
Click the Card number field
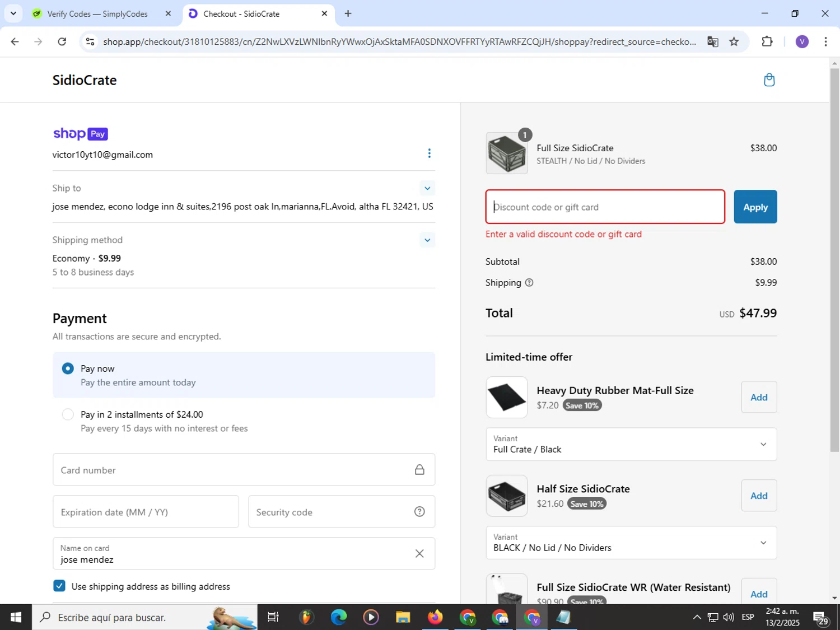coord(244,470)
